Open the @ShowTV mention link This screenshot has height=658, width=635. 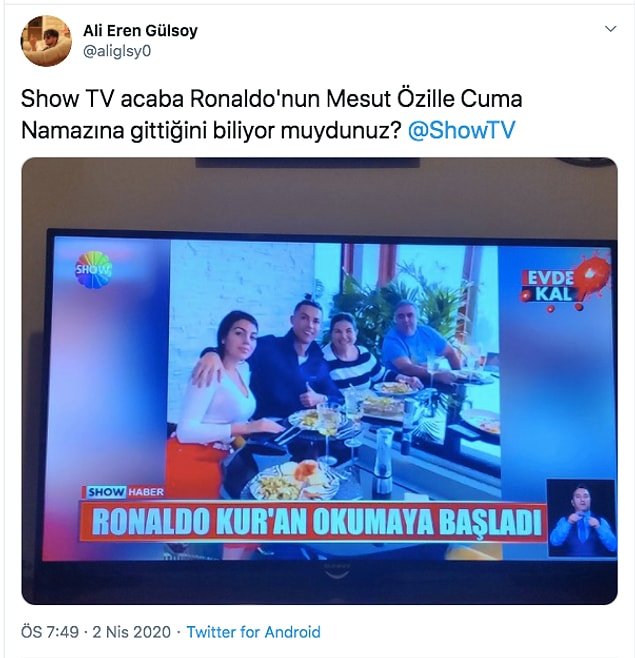pyautogui.click(x=461, y=130)
